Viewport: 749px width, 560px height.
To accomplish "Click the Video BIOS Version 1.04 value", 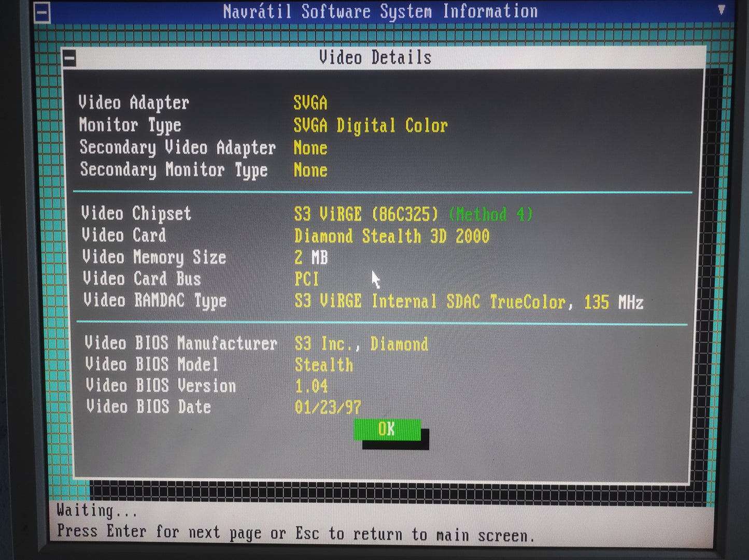I will tap(311, 386).
